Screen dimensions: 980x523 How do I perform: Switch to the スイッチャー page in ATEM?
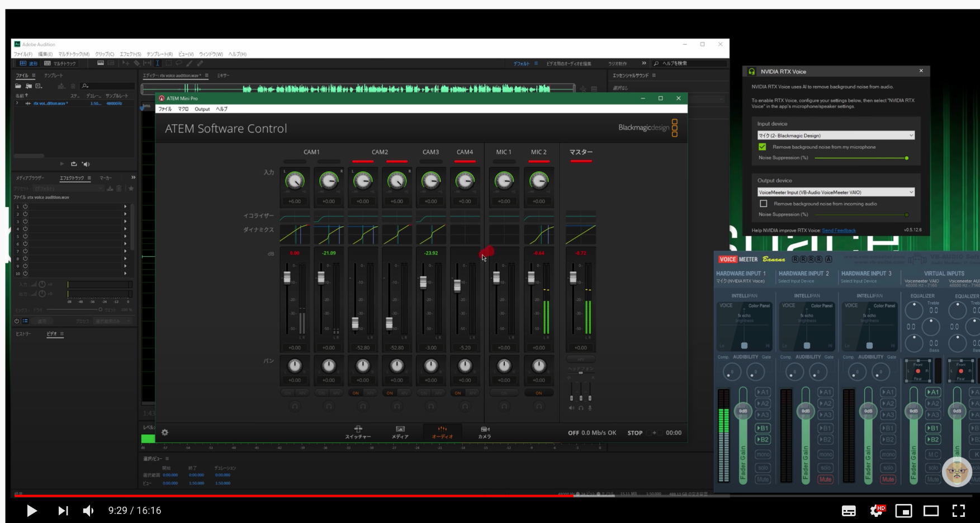[x=358, y=432]
